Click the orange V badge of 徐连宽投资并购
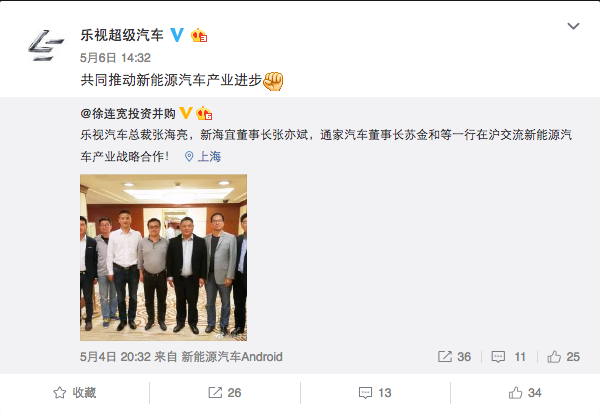Image resolution: width=600 pixels, height=411 pixels. [186, 113]
